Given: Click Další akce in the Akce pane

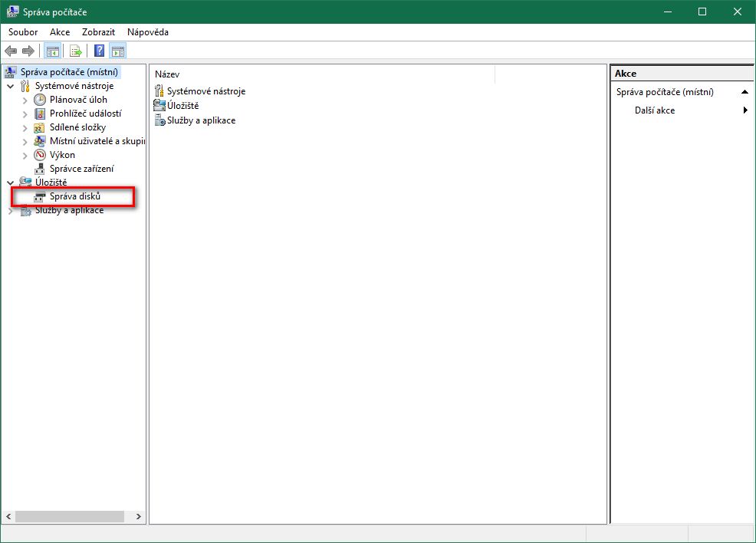Looking at the screenshot, I should point(655,110).
